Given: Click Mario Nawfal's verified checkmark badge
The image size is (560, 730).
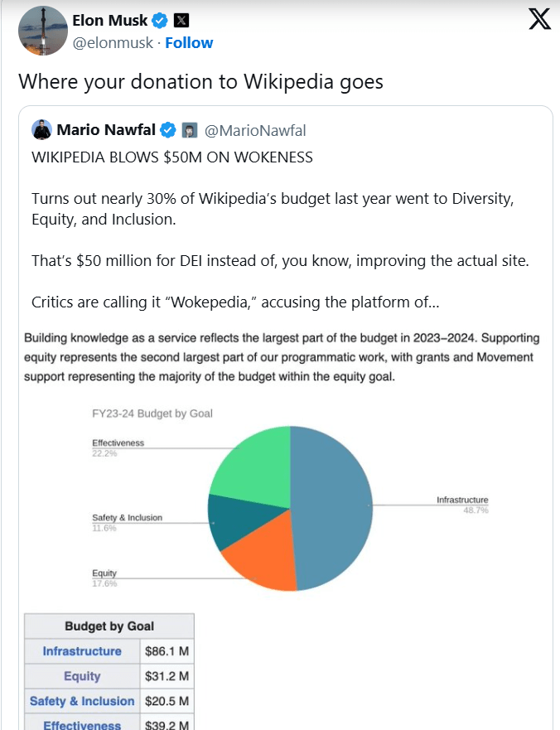Looking at the screenshot, I should tap(168, 130).
